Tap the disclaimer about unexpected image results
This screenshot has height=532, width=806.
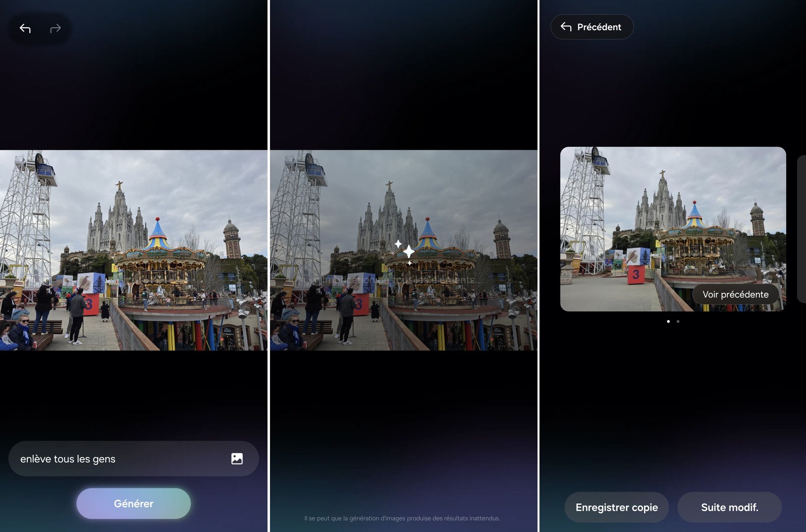pyautogui.click(x=402, y=518)
